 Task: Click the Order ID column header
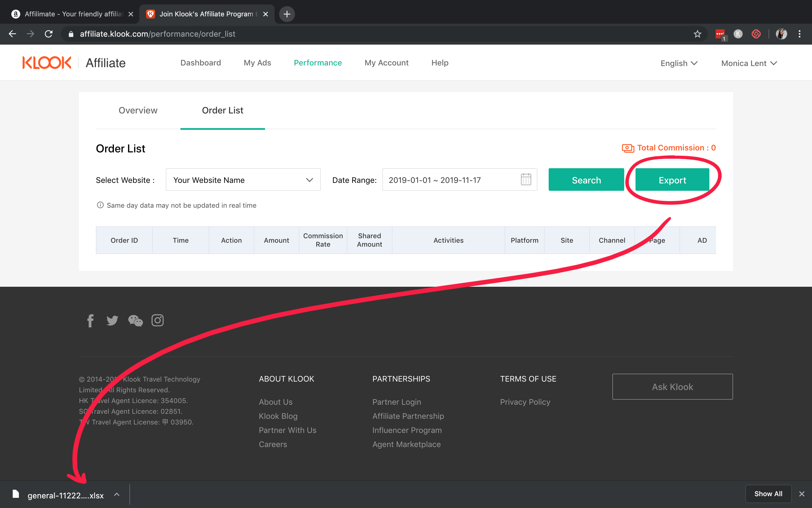tap(124, 240)
